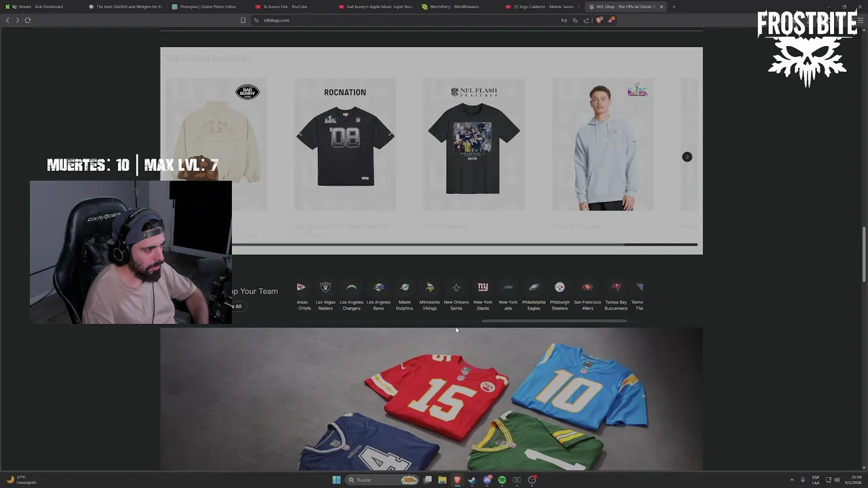Image resolution: width=868 pixels, height=488 pixels.
Task: Open the grey hoodie model product
Action: click(x=602, y=144)
